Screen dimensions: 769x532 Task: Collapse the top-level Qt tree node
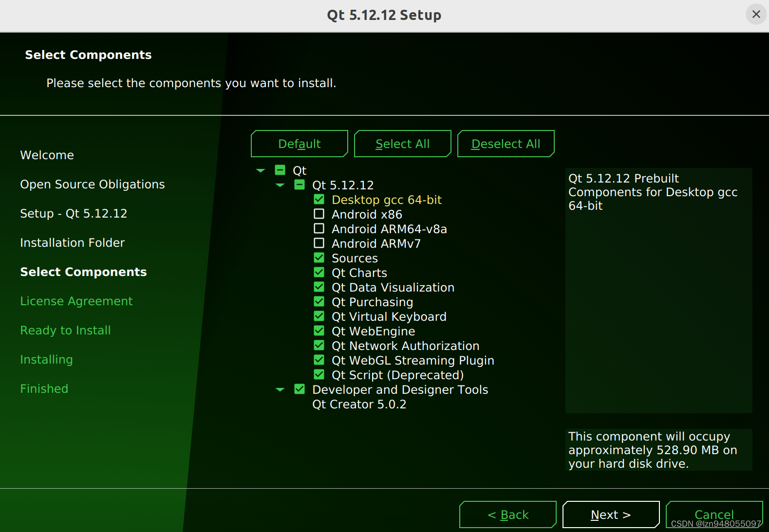point(261,170)
